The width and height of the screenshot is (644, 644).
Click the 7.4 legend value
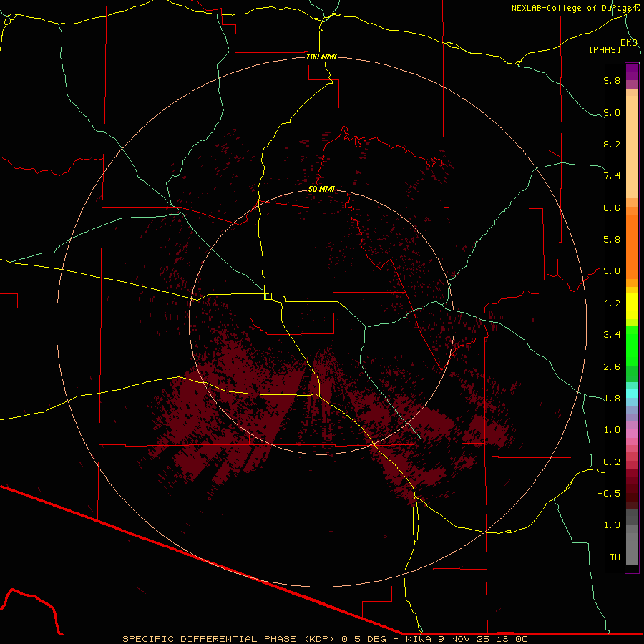612,176
